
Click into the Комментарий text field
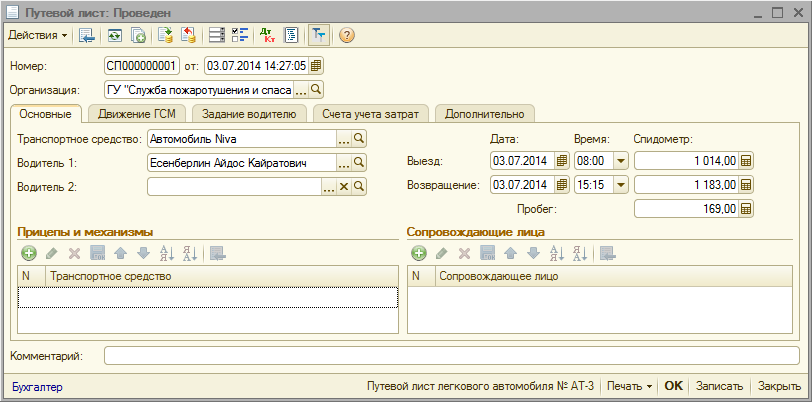pos(451,355)
